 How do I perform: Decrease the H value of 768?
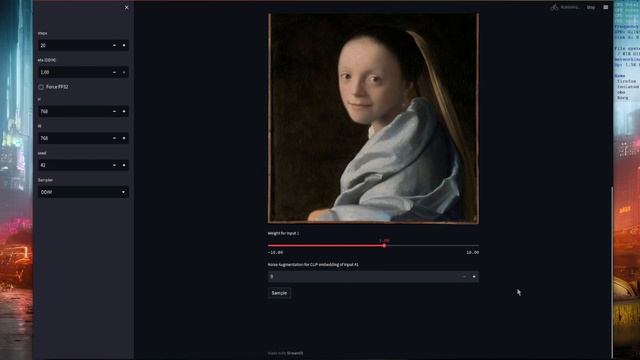pos(114,111)
